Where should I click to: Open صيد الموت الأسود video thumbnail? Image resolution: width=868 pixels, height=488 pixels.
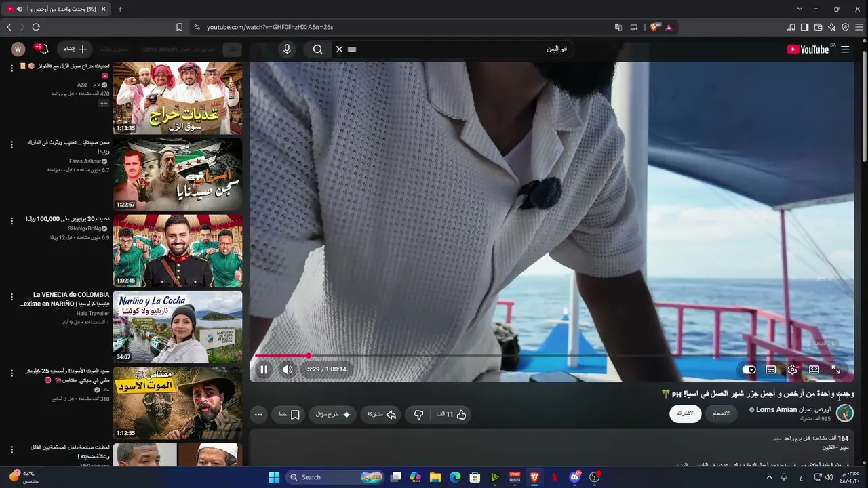coord(178,403)
